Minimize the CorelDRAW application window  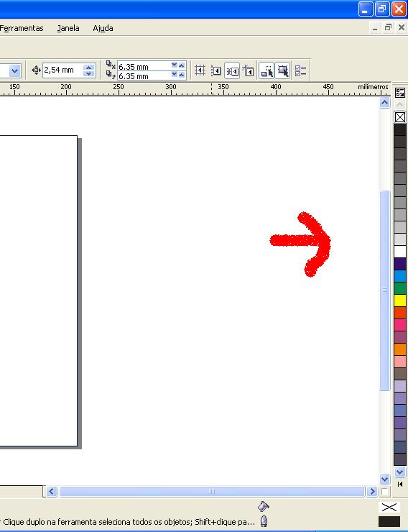coord(366,9)
